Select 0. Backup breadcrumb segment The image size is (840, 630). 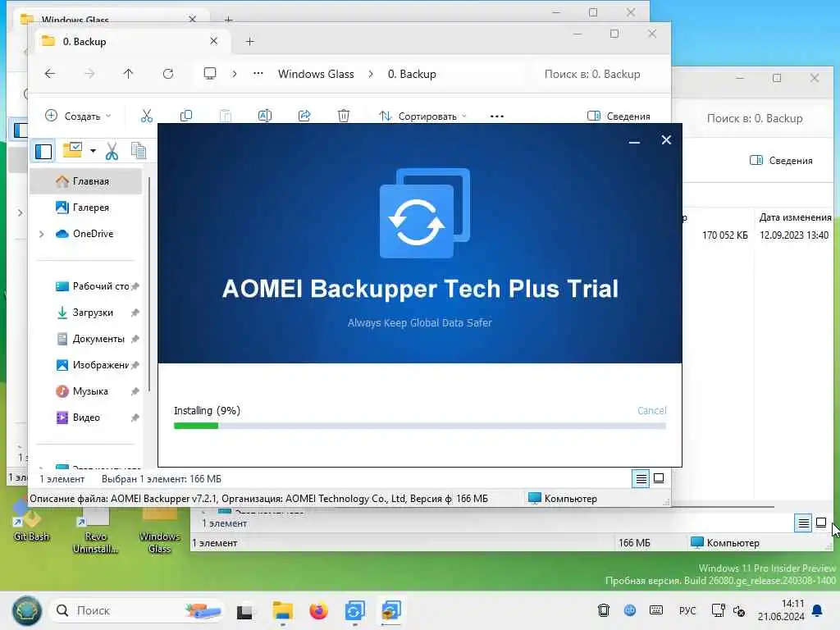[x=412, y=74]
